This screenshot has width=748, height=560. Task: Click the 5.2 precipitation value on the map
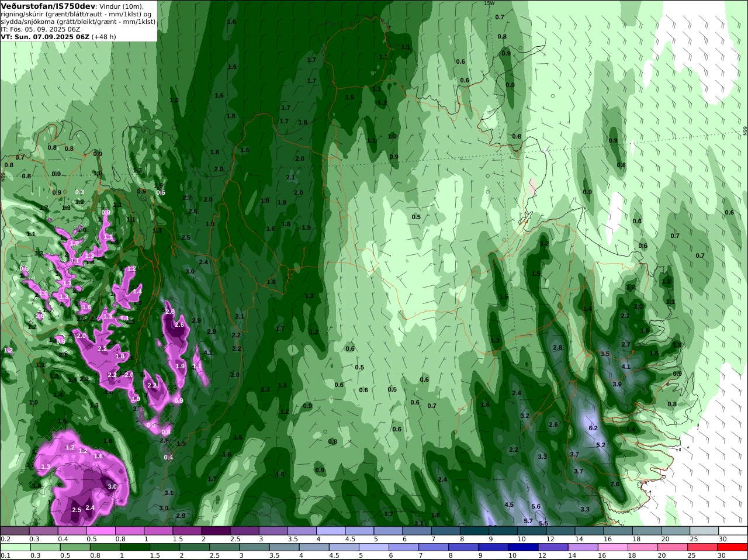[x=601, y=445]
